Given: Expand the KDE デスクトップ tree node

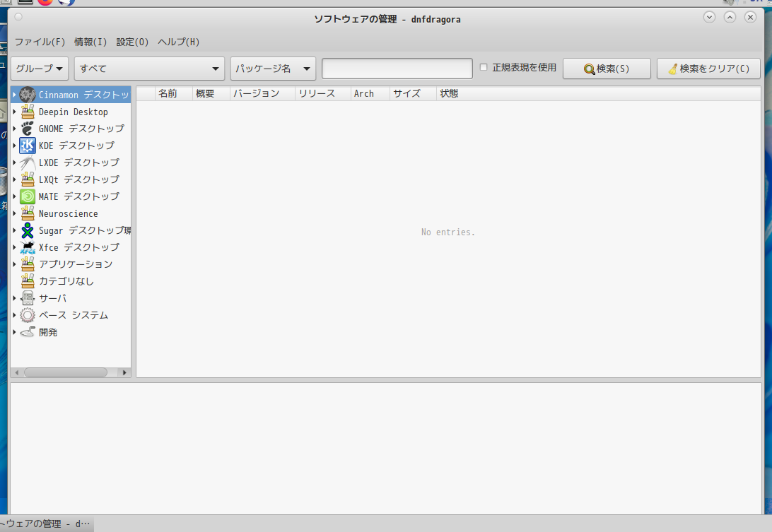Looking at the screenshot, I should click(14, 146).
